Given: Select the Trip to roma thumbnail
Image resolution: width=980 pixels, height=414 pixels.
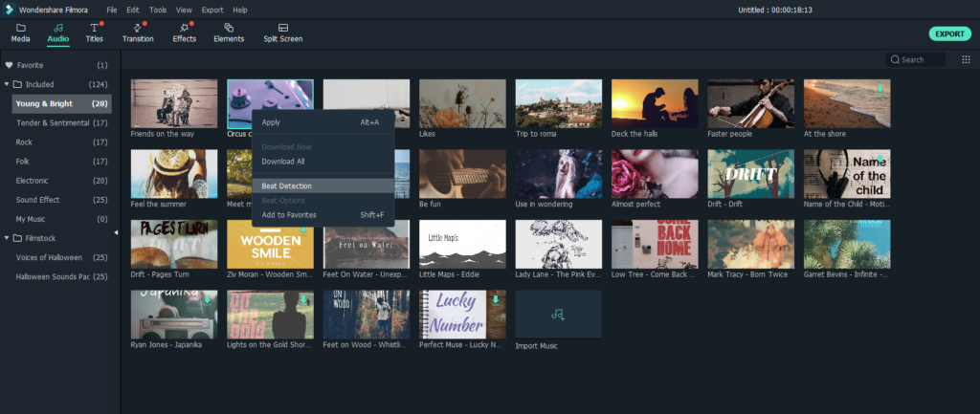Looking at the screenshot, I should 558,102.
